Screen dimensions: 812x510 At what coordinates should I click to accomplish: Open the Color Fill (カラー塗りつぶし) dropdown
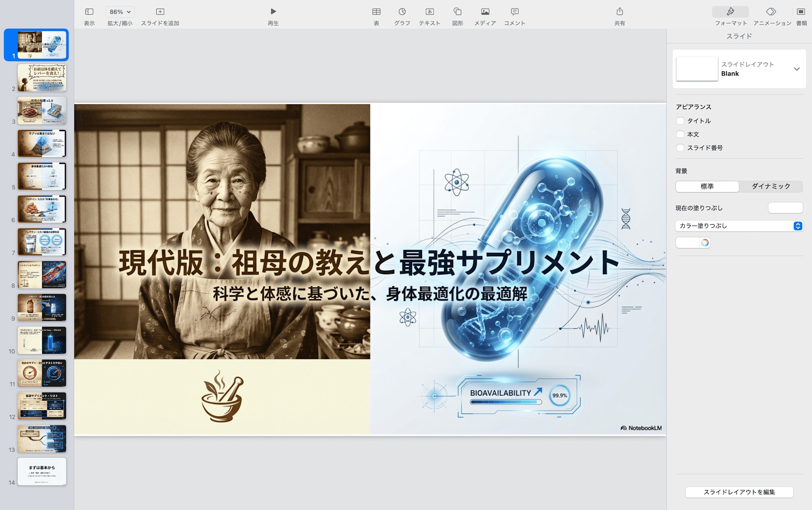coord(739,226)
